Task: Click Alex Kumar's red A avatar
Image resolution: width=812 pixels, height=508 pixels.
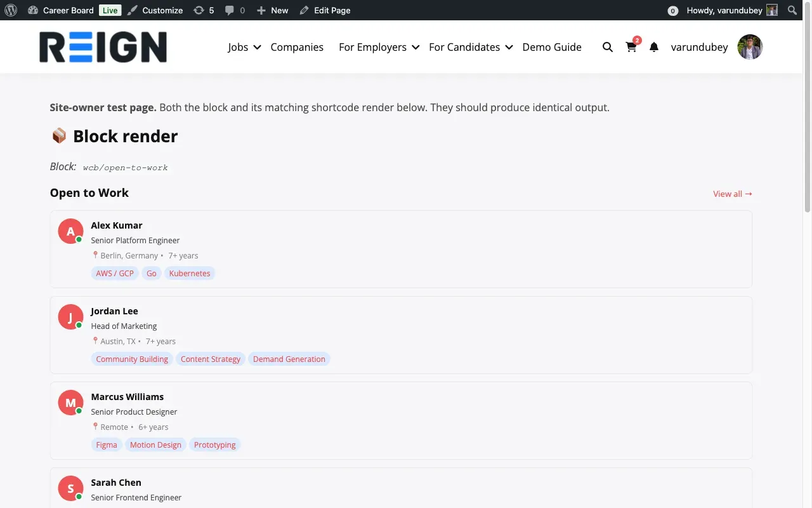Action: [x=70, y=231]
